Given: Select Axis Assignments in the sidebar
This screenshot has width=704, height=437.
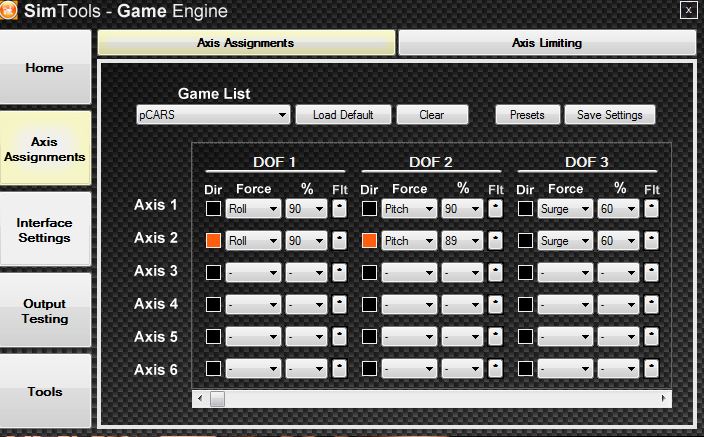Looking at the screenshot, I should pos(45,149).
